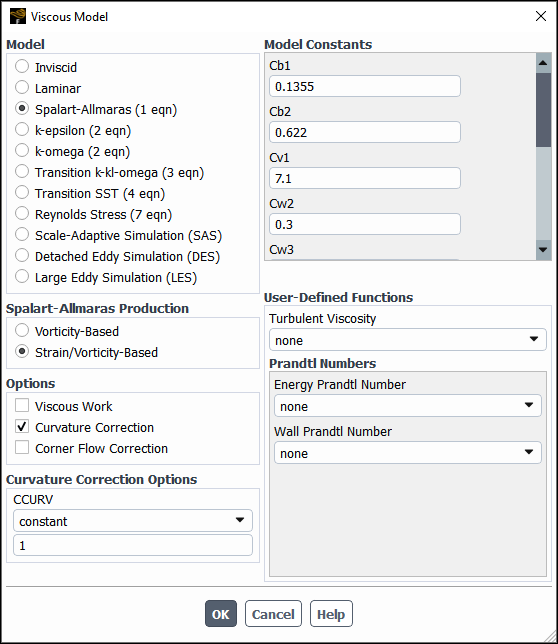Image resolution: width=558 pixels, height=644 pixels.
Task: Close the Viscous Model dialog
Action: coord(541,16)
